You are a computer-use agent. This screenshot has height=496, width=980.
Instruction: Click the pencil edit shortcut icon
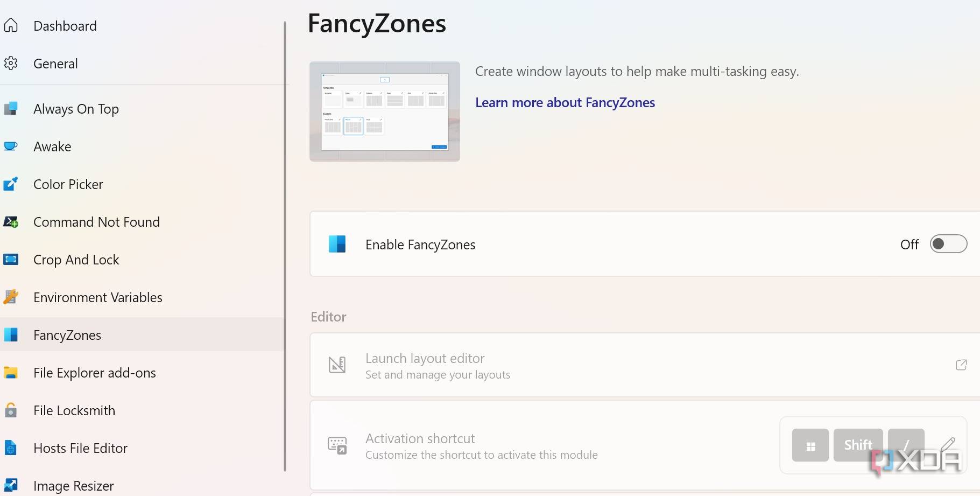coord(948,445)
